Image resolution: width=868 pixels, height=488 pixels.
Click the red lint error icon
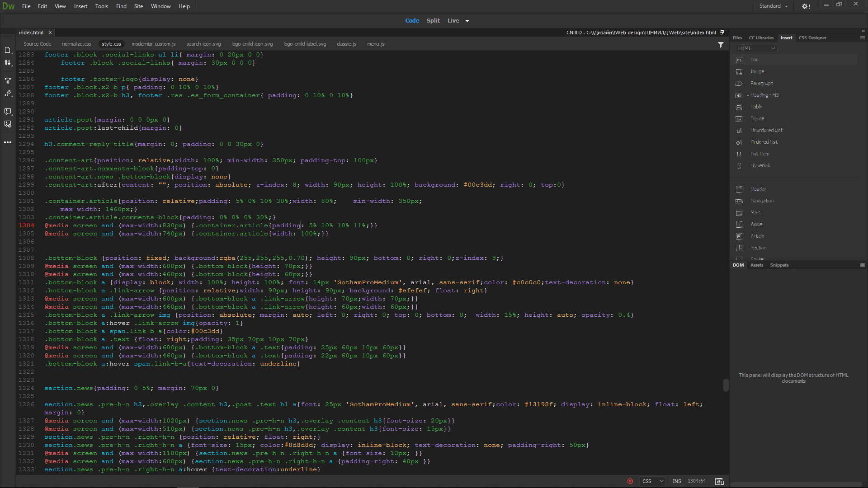click(x=630, y=481)
